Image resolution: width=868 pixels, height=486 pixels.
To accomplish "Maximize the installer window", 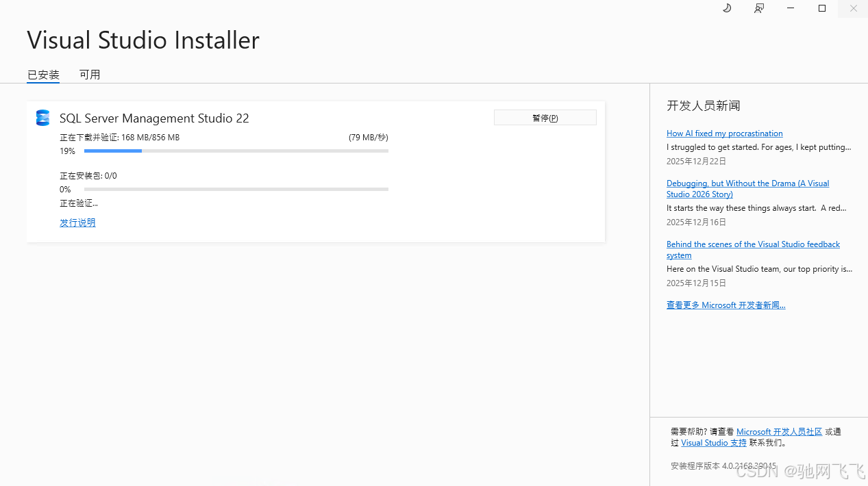I will (822, 8).
